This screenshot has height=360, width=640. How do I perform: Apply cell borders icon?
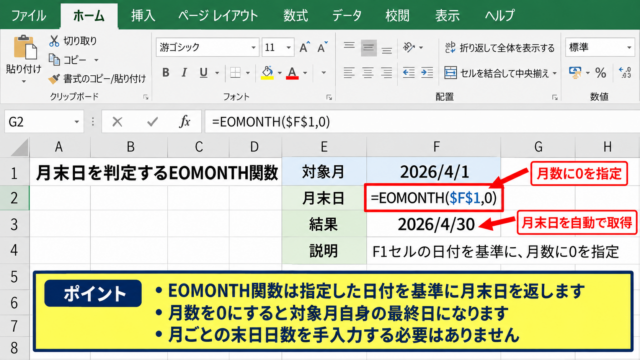[236, 73]
